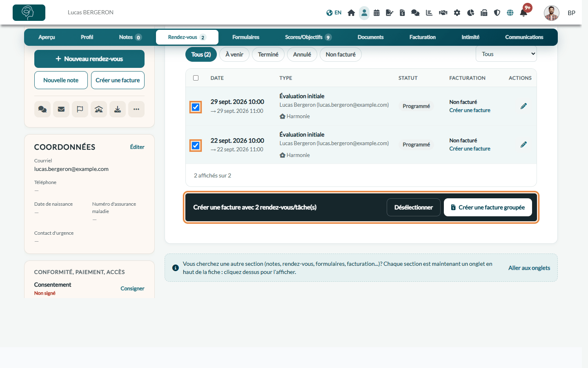Click Éditer link in Coordonnées
Viewport: 588px width, 368px height.
pos(137,147)
